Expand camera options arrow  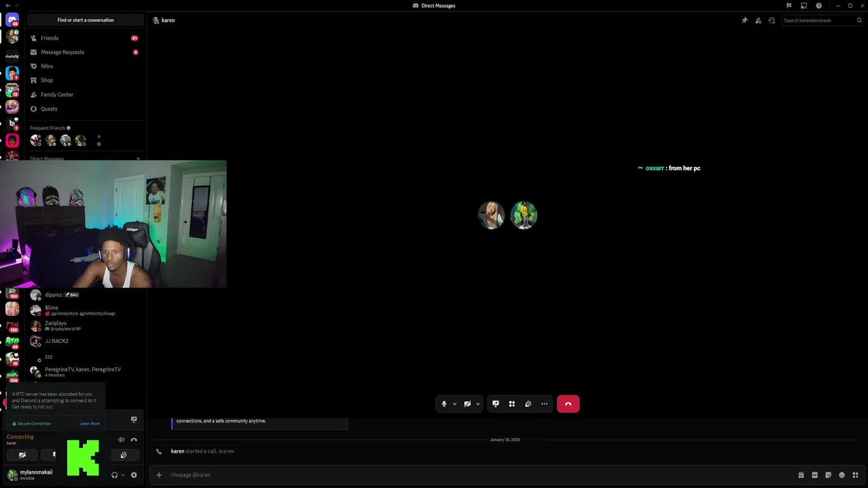tap(477, 404)
